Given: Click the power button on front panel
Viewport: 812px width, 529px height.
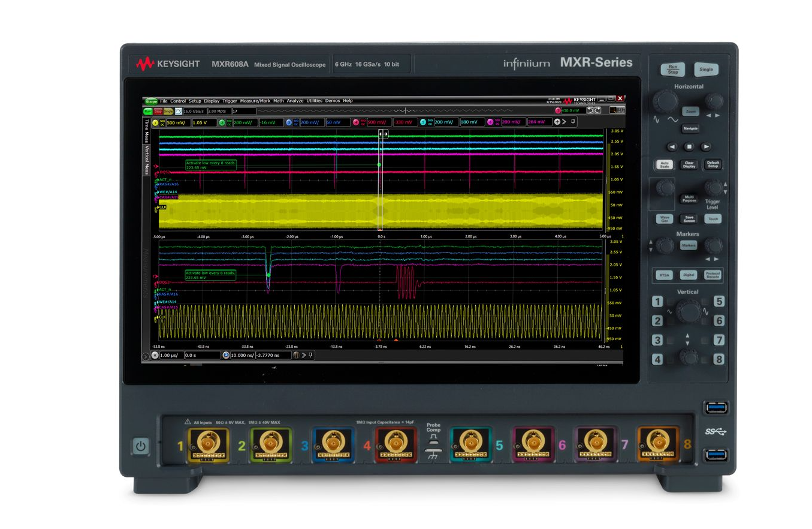Looking at the screenshot, I should [x=140, y=446].
